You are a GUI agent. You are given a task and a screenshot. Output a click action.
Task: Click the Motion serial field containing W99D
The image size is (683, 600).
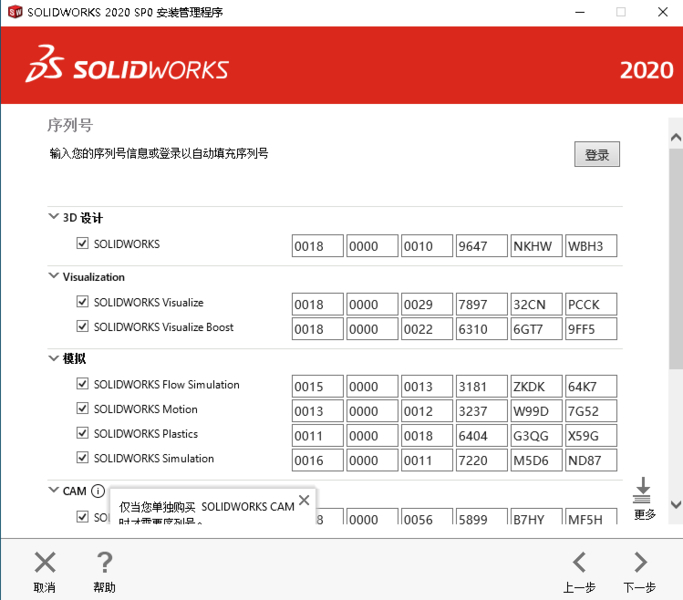point(536,411)
